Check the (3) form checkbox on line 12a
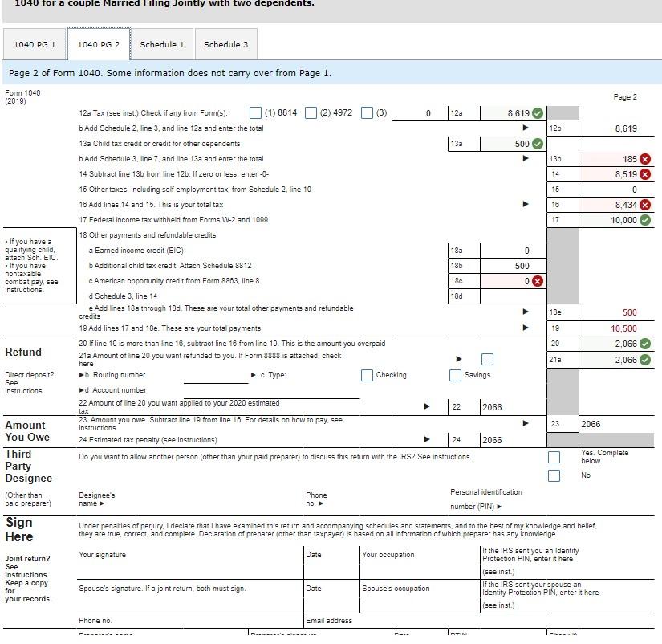The image size is (662, 644). click(367, 113)
